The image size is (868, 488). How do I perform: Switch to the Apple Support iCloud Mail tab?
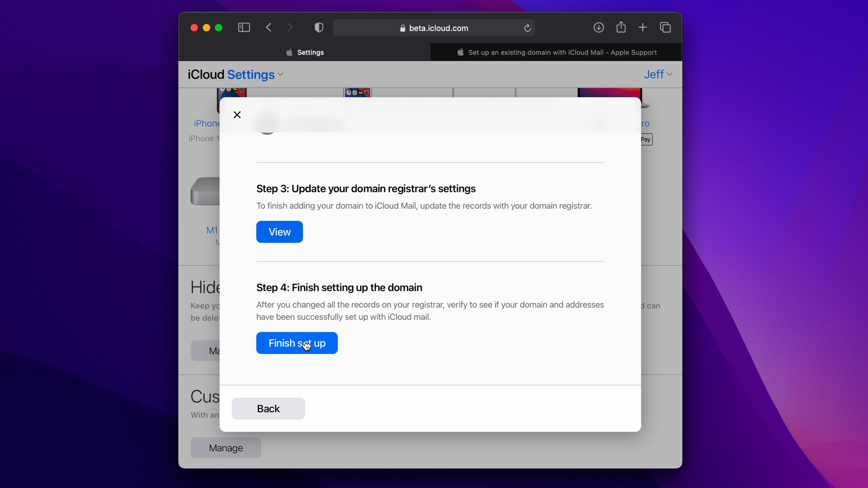click(556, 53)
